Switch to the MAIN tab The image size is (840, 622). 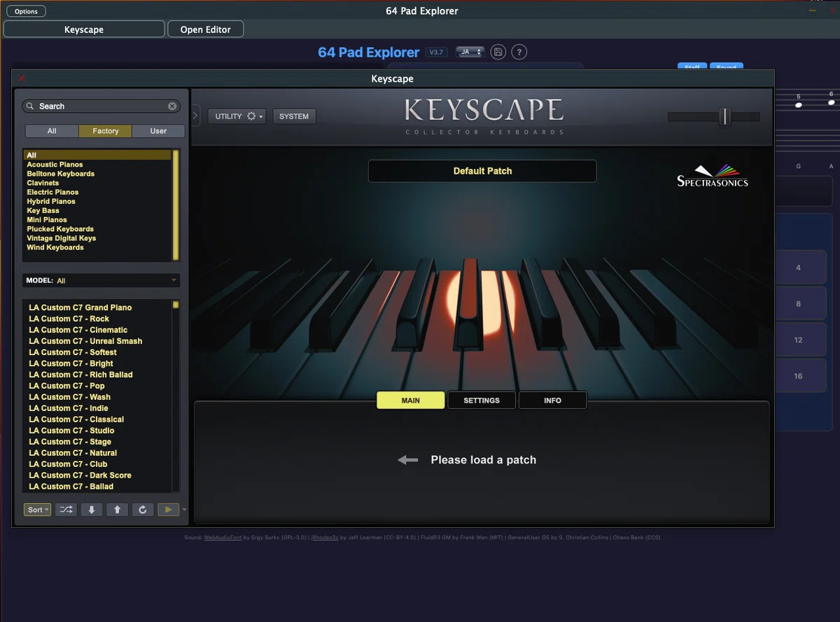(x=411, y=400)
